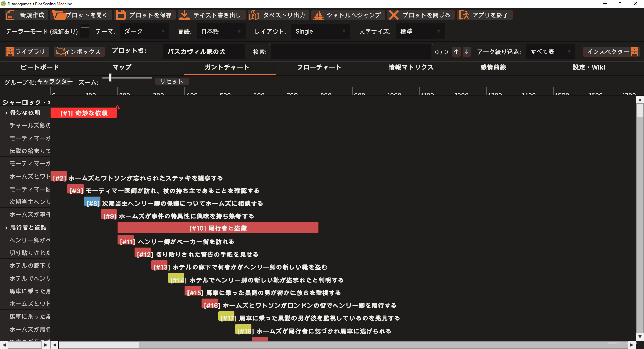Click the インスペクター button label

click(608, 52)
